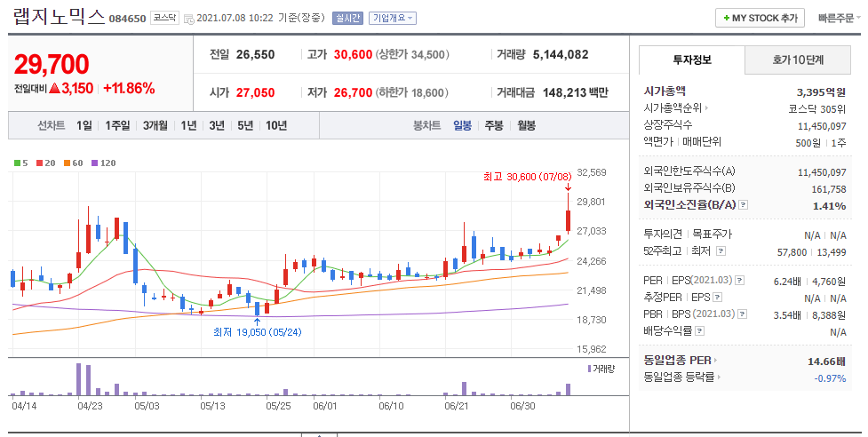Click the 거래량 volume legend marker
Viewport: 868px width, 437px height.
tap(589, 369)
